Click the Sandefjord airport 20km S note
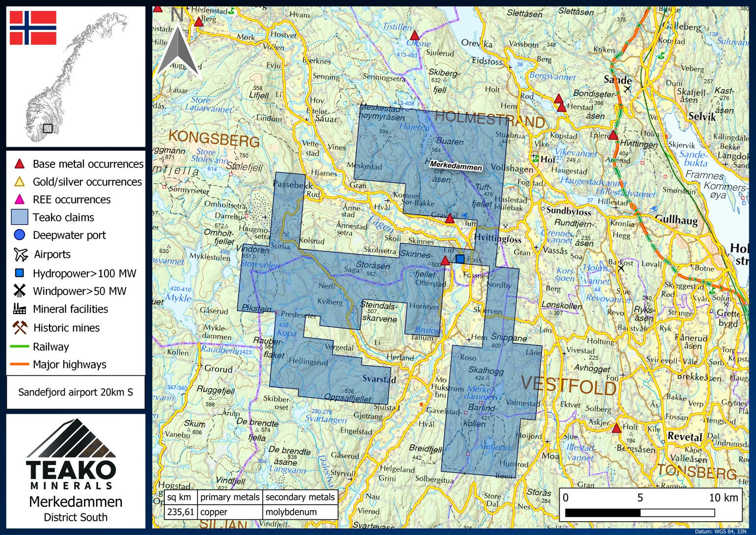The height and width of the screenshot is (535, 756). point(76,392)
